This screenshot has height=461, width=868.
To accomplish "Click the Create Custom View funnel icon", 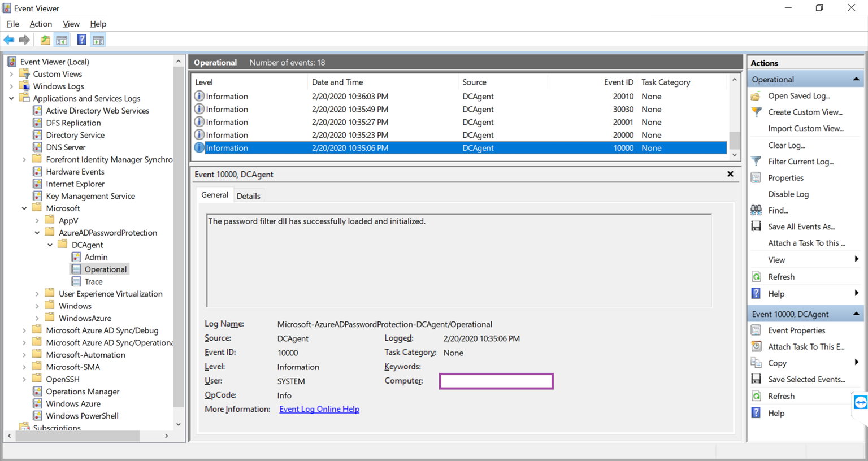I will coord(756,112).
